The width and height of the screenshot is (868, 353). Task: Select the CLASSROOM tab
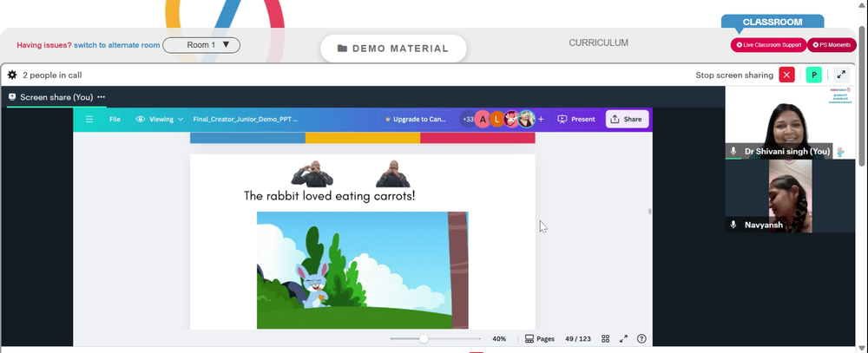tap(773, 23)
